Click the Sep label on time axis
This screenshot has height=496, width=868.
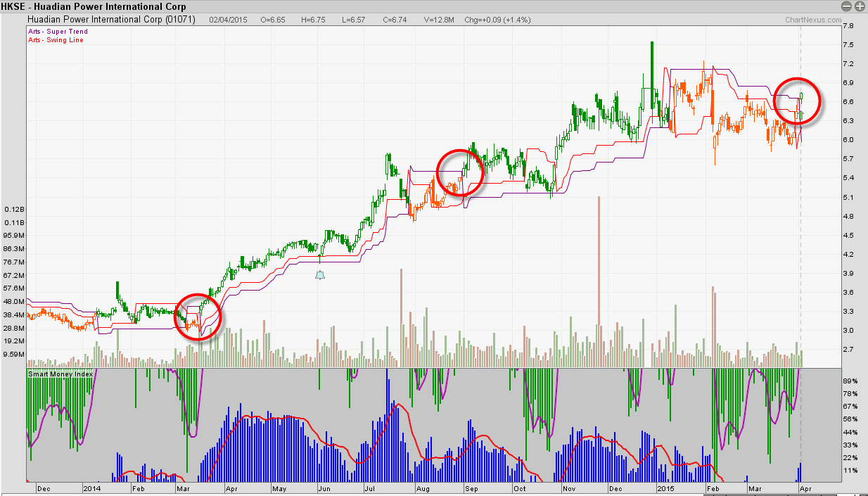point(471,488)
